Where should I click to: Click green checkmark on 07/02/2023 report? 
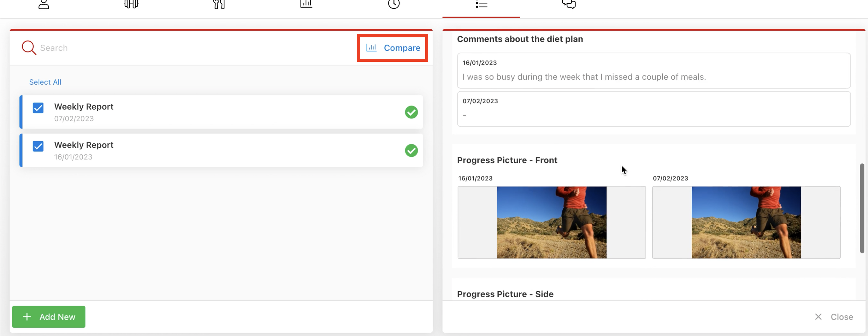pyautogui.click(x=412, y=112)
